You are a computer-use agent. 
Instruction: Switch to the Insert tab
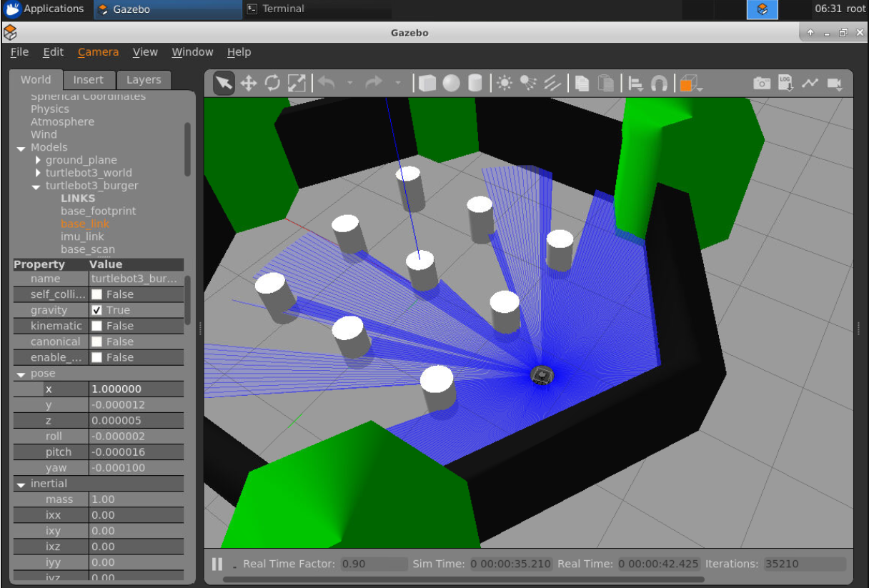click(88, 80)
